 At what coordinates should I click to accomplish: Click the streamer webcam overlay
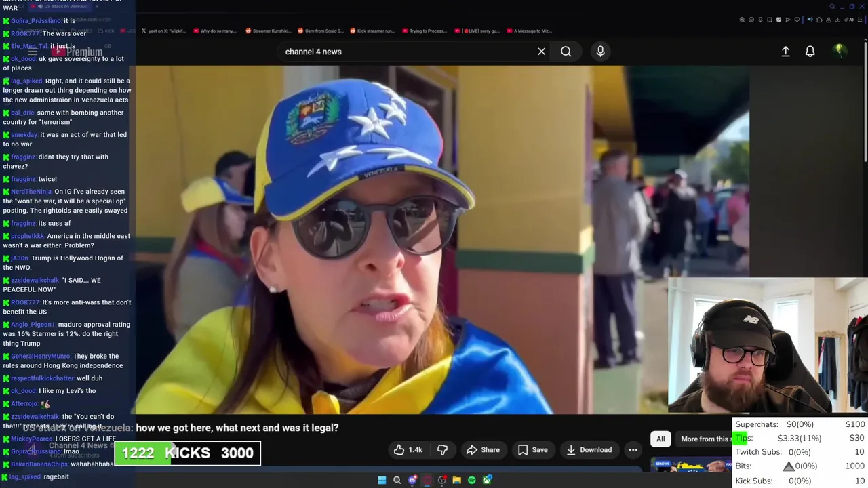tap(768, 345)
